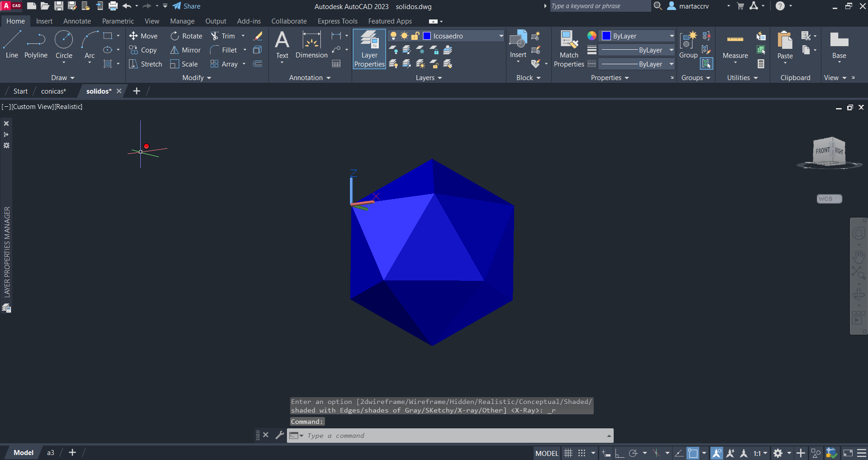Select the Measure utility

coord(735,46)
